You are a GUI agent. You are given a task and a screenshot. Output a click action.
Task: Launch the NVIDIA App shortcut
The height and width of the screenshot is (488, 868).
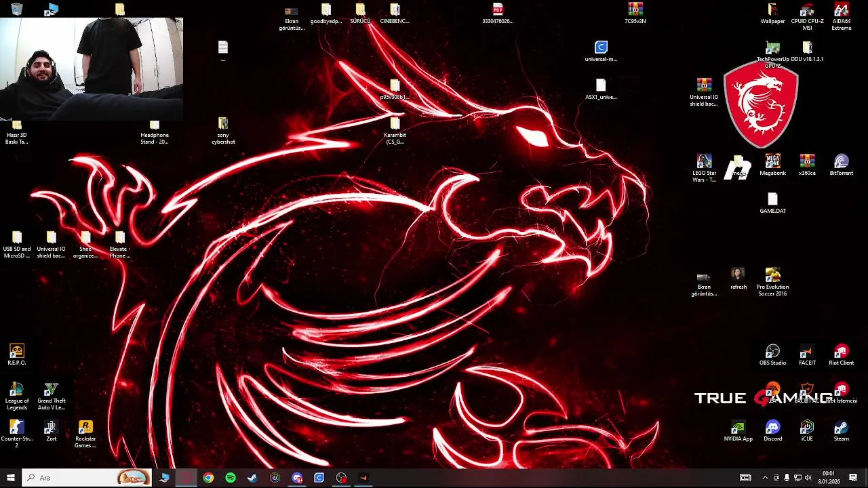(738, 431)
